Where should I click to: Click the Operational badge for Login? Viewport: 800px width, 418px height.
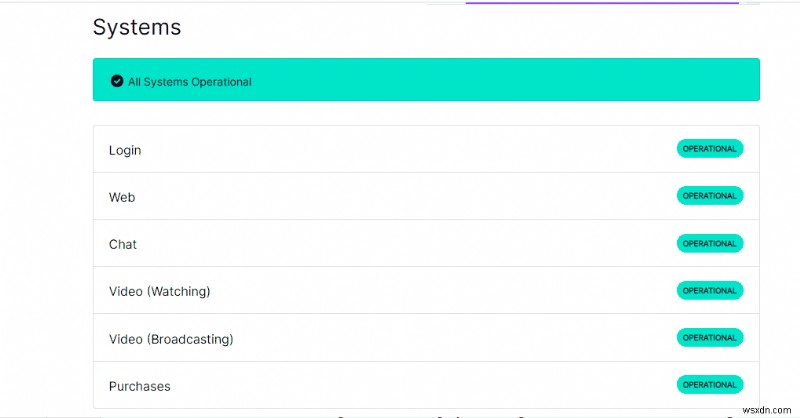coord(709,149)
